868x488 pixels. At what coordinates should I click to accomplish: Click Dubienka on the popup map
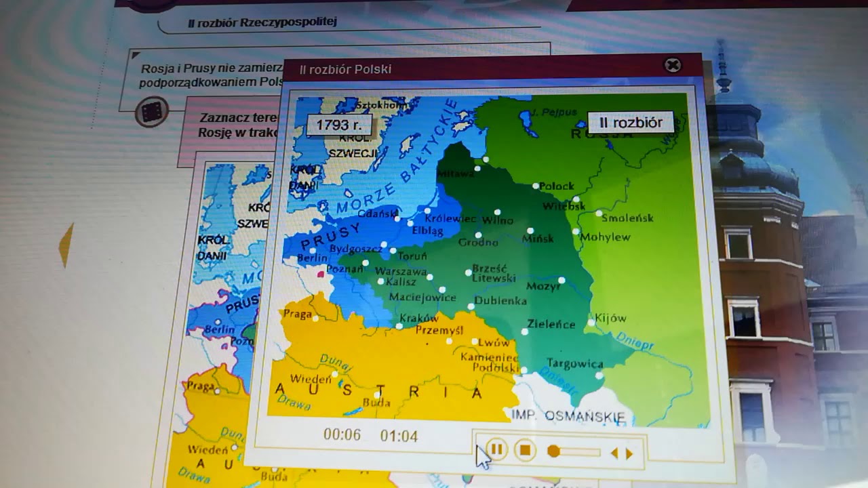500,300
